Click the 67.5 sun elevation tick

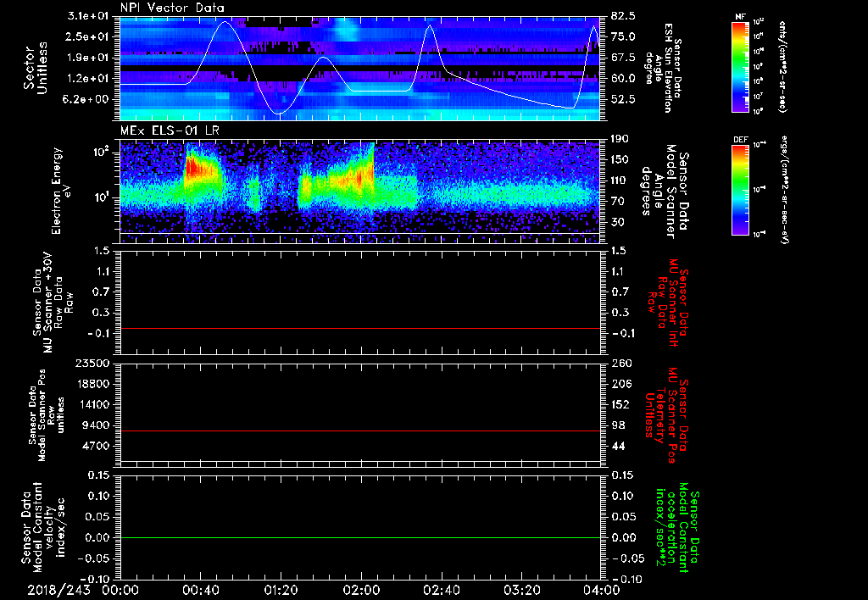coord(623,58)
